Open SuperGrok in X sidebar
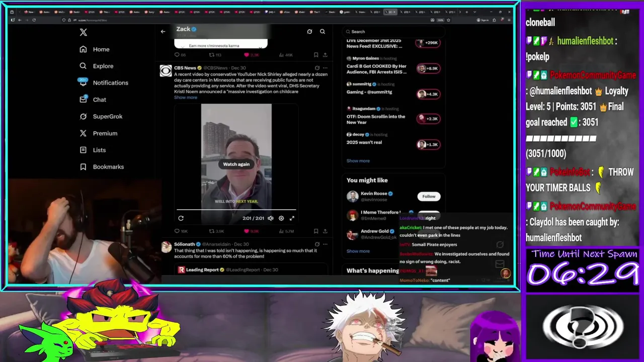Viewport: 644px width, 362px height. tap(101, 116)
